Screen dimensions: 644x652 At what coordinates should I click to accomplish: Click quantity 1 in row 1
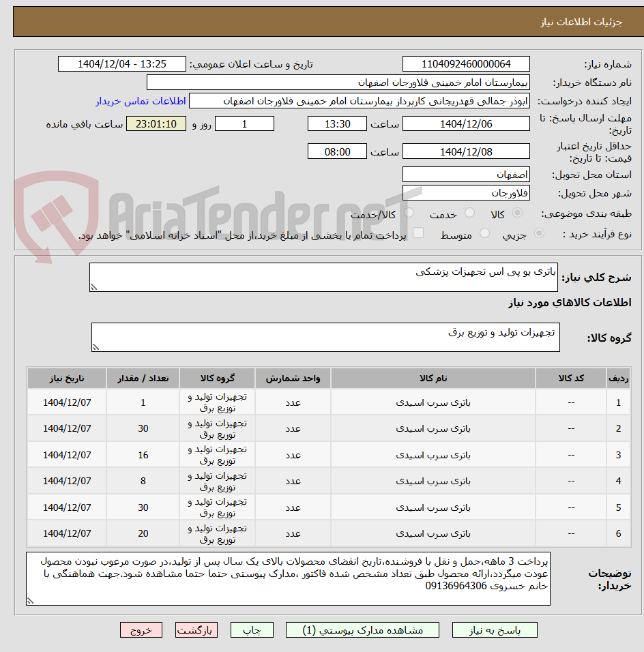pos(143,402)
